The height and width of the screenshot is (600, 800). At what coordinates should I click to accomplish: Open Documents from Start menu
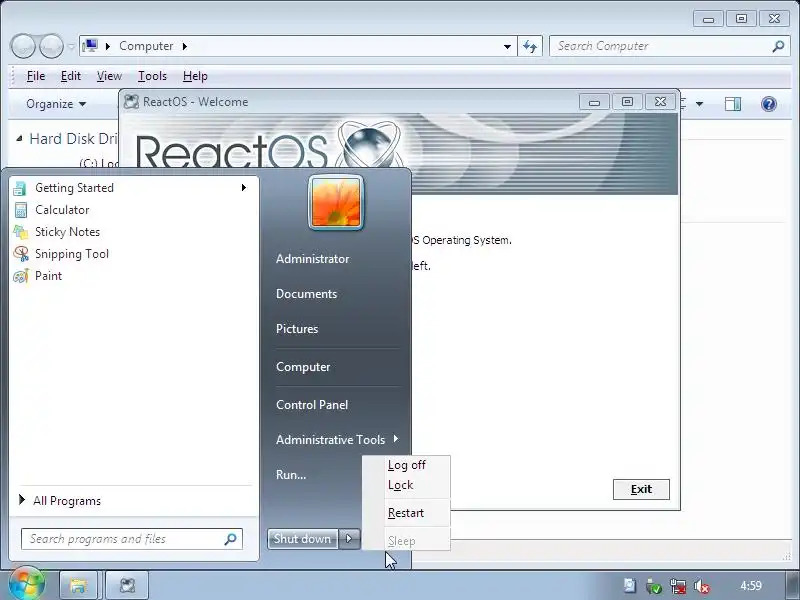tap(307, 294)
